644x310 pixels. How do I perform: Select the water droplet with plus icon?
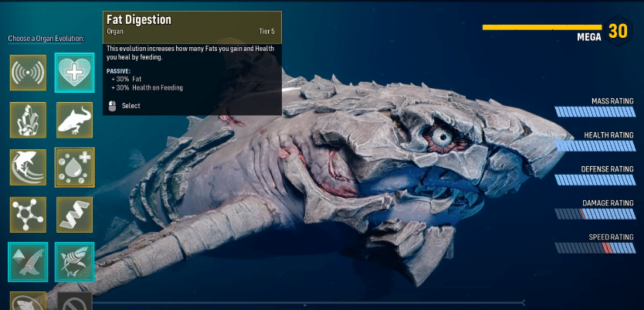point(74,167)
